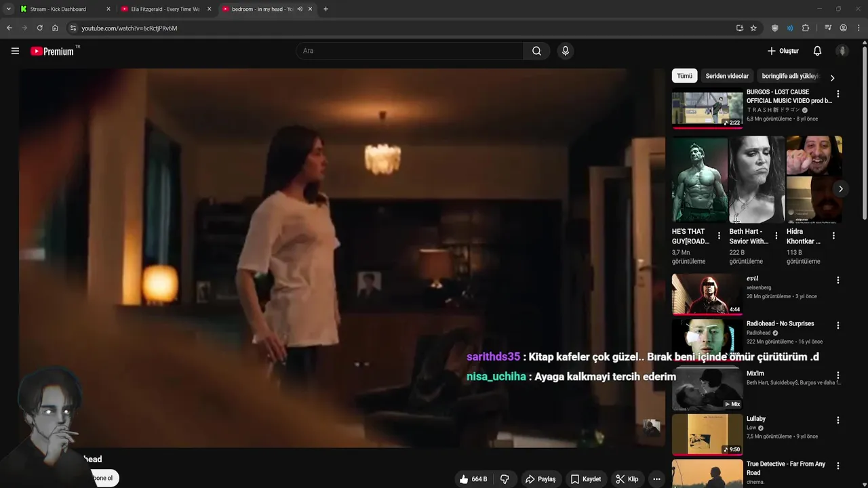Switch to Ella Fitzgerald tab
The image size is (868, 488).
[165, 9]
